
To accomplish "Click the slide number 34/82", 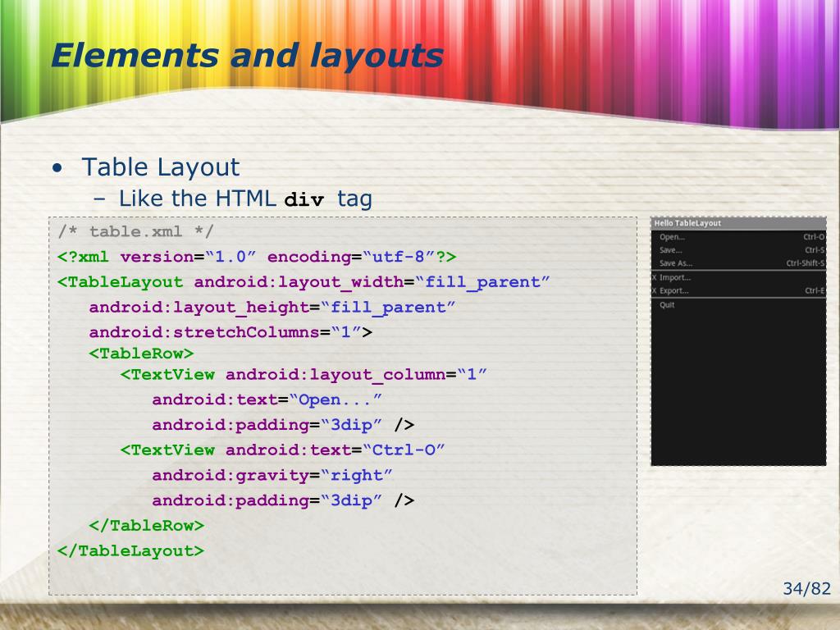I will (x=806, y=589).
